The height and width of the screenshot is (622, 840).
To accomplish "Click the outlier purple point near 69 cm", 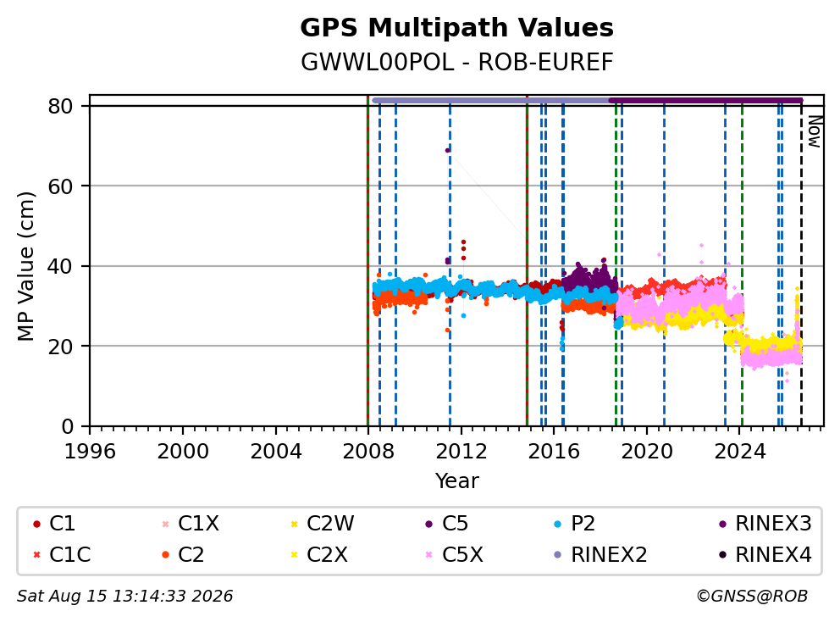I will click(448, 150).
